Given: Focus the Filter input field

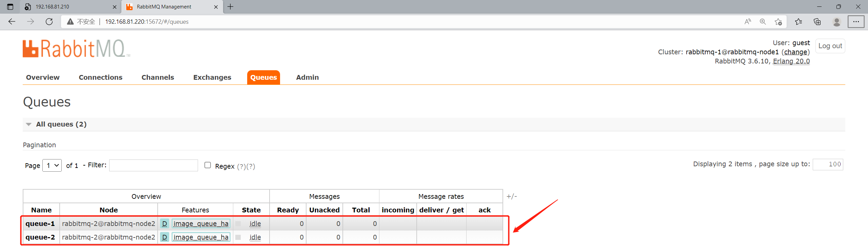Looking at the screenshot, I should (x=154, y=165).
